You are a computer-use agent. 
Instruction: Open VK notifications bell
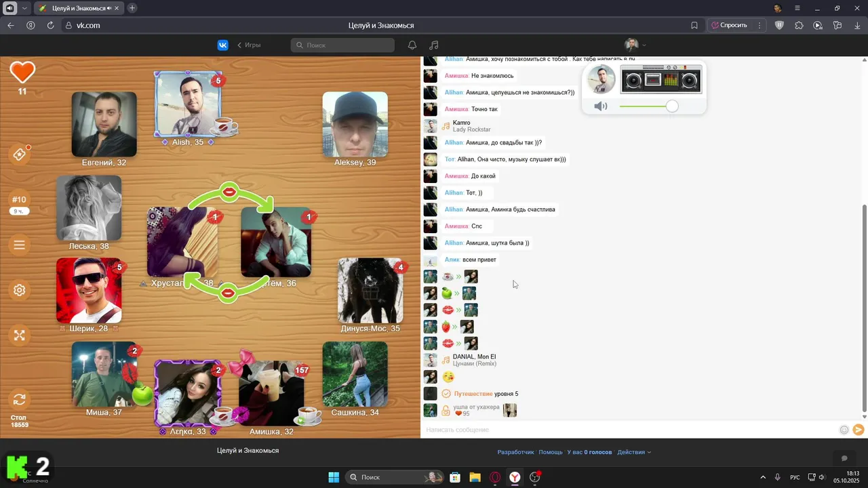pos(412,45)
